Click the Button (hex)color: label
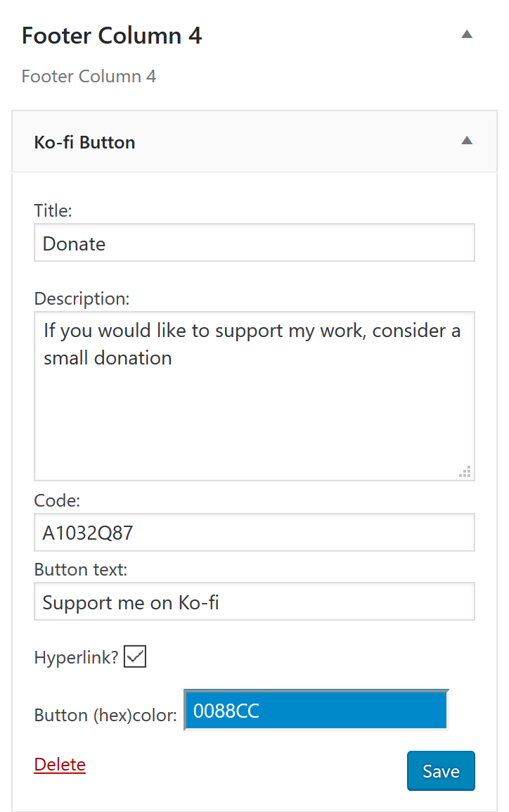509x812 pixels. pos(105,715)
